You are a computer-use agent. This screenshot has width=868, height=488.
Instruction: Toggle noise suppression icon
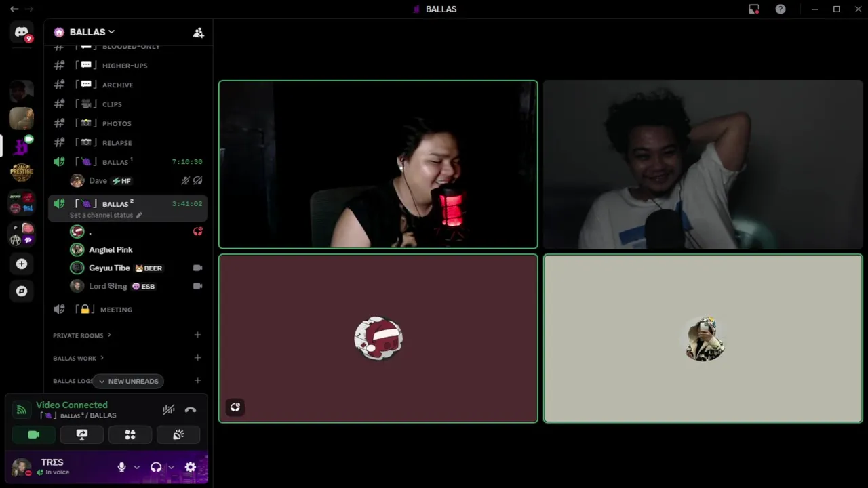tap(169, 409)
